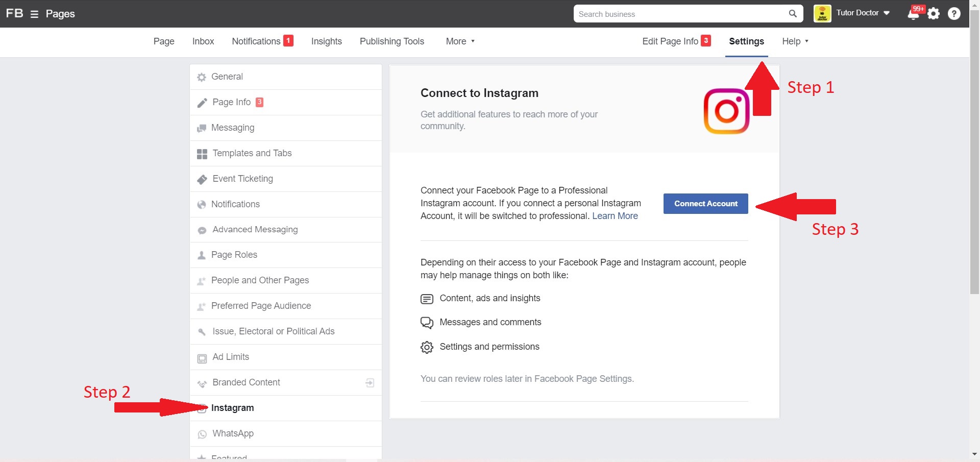Click the scrollbar down arrow
Image resolution: width=980 pixels, height=462 pixels.
(x=974, y=454)
